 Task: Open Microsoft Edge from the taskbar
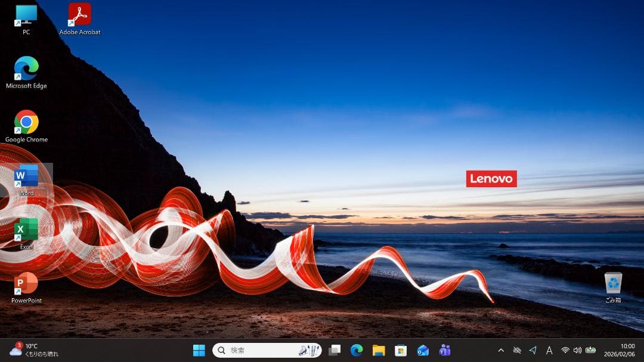pos(356,351)
